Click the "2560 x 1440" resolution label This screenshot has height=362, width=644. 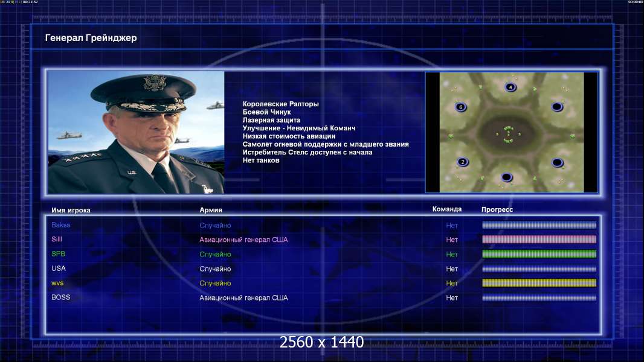click(x=321, y=342)
